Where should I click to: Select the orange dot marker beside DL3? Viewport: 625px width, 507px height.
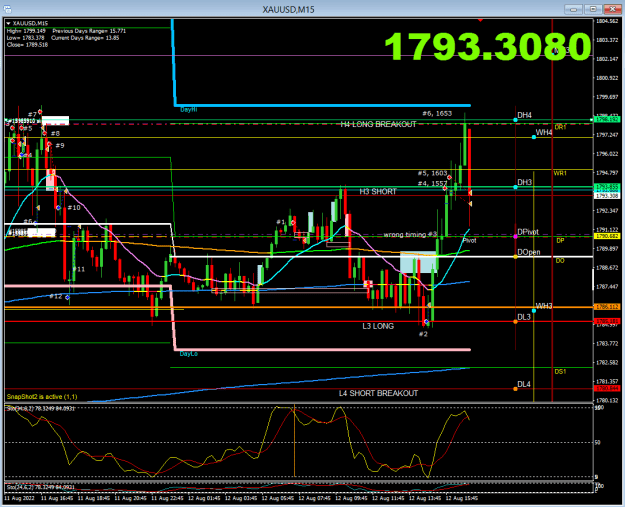[515, 321]
